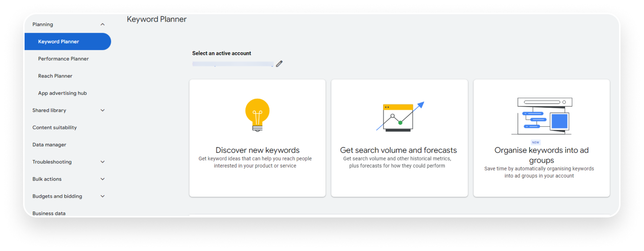Click the NEW badge on third card

(536, 142)
